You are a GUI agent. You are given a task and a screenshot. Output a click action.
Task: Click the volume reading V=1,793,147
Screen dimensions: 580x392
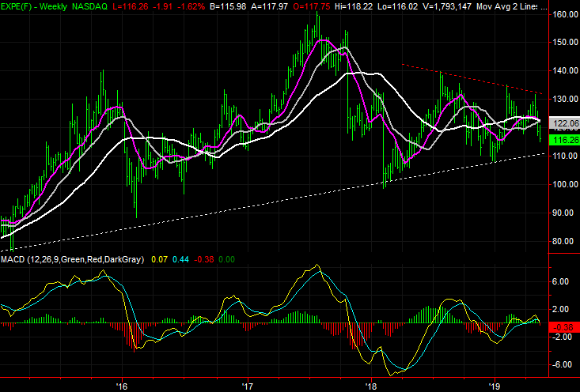(448, 6)
